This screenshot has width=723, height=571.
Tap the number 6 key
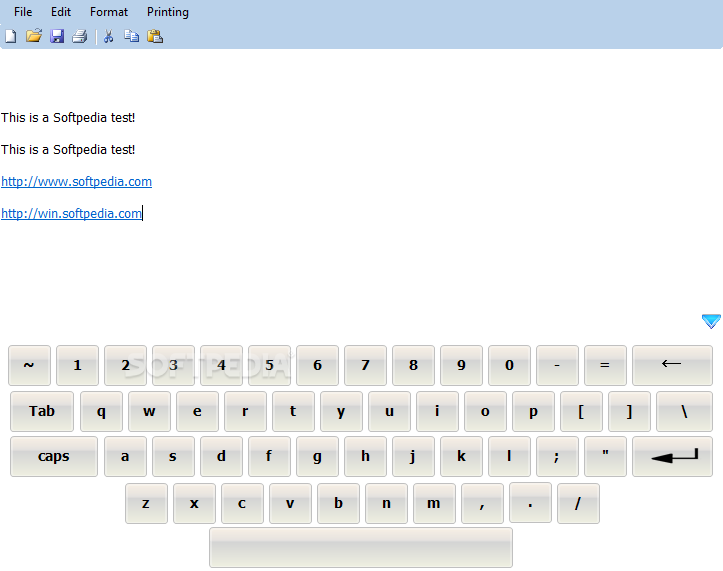pyautogui.click(x=318, y=365)
